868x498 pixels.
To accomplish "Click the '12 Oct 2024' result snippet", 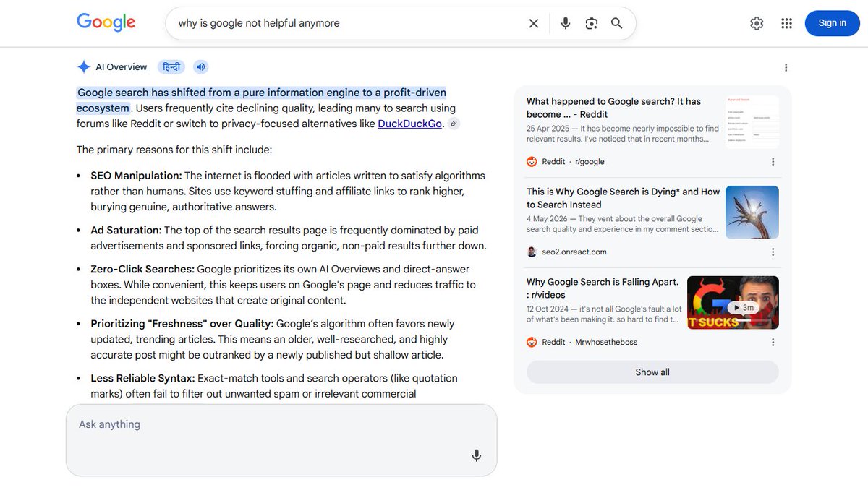I will click(x=604, y=314).
